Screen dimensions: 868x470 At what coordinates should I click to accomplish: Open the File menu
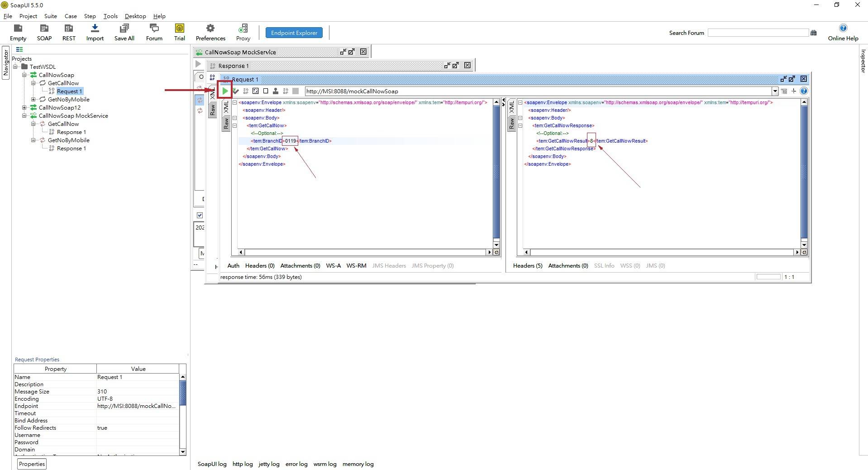(x=8, y=16)
